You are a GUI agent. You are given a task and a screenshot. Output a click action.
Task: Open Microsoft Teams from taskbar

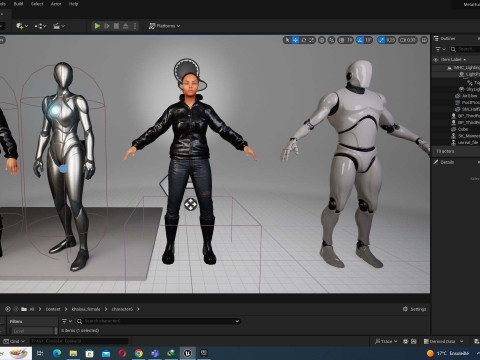(x=155, y=353)
